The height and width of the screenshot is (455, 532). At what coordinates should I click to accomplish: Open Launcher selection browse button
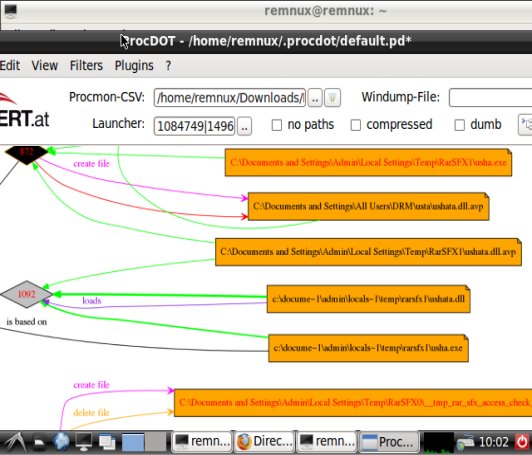pyautogui.click(x=244, y=126)
